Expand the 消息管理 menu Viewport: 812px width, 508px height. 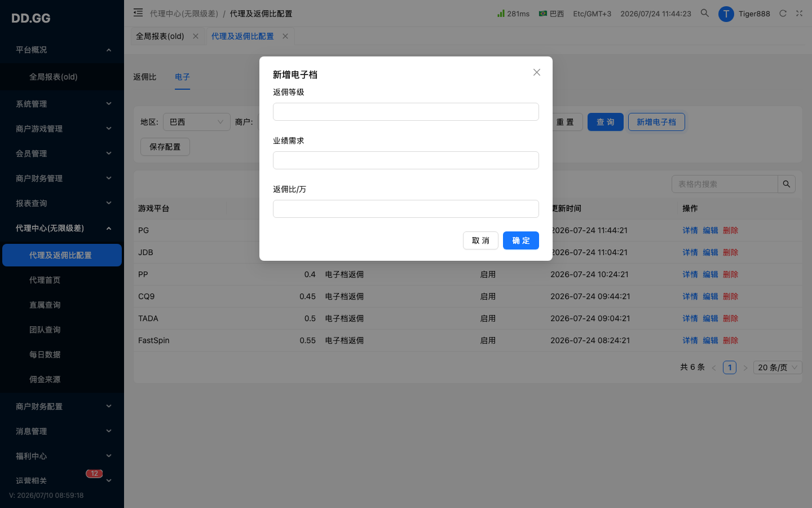[x=62, y=431]
